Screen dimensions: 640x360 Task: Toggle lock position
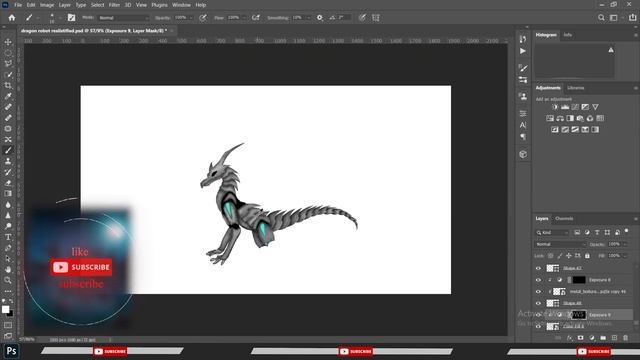(x=569, y=256)
